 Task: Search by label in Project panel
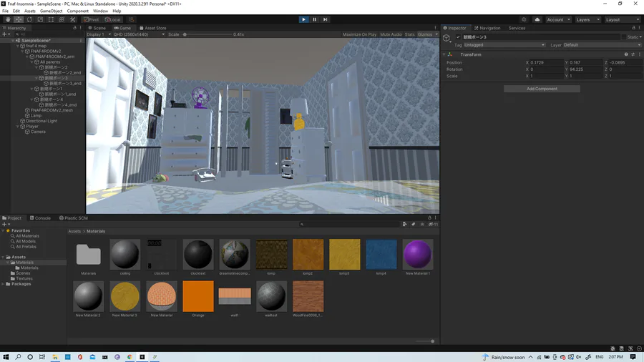coord(413,224)
